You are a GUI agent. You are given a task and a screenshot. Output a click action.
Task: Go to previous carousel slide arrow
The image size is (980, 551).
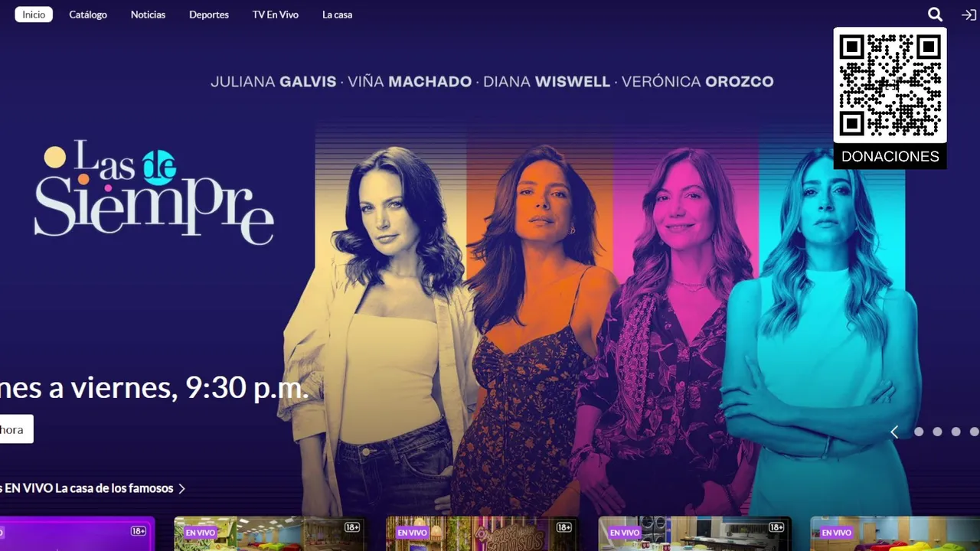(x=893, y=432)
